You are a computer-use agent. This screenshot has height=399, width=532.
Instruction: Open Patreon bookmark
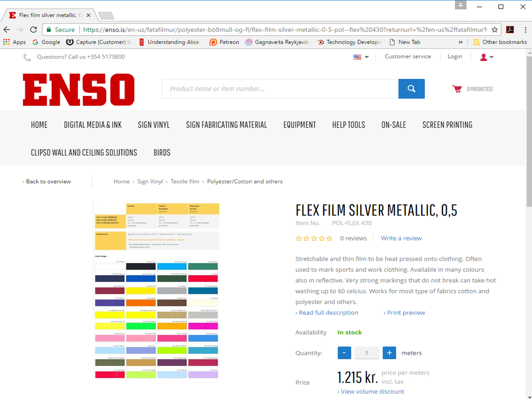click(x=224, y=42)
